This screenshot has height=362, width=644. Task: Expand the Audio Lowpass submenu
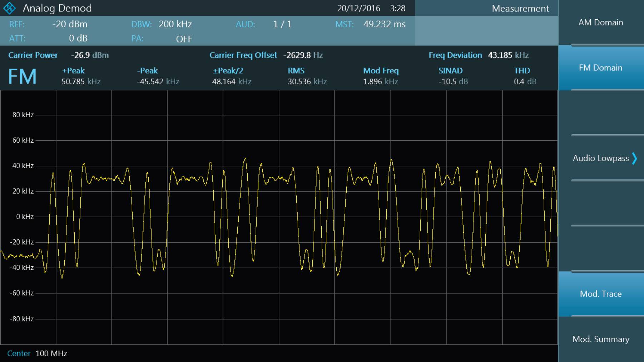click(601, 158)
